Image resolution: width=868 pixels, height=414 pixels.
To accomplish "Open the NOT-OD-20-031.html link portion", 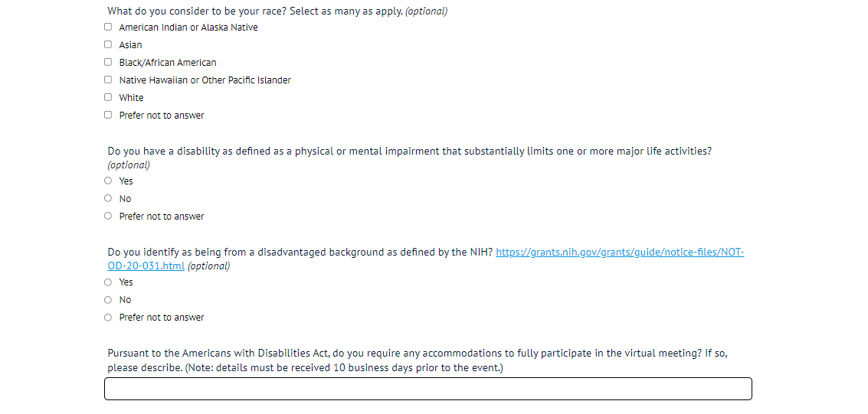I will coord(146,266).
